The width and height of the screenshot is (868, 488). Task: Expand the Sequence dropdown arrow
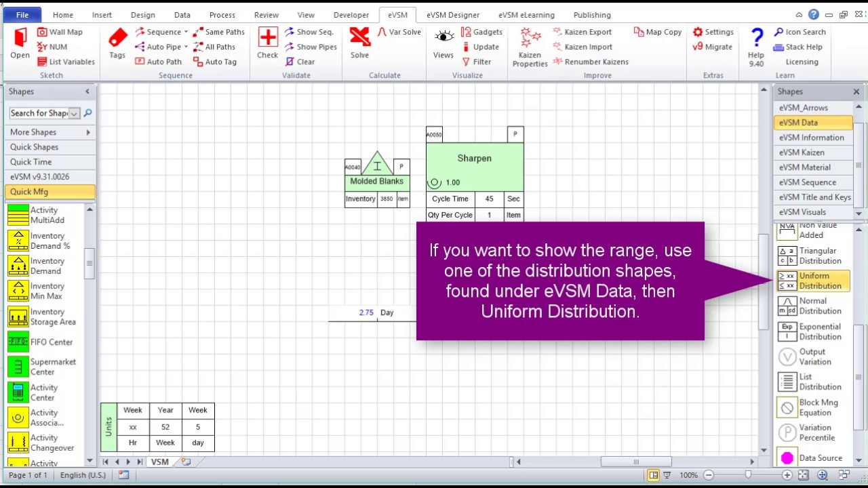point(186,32)
